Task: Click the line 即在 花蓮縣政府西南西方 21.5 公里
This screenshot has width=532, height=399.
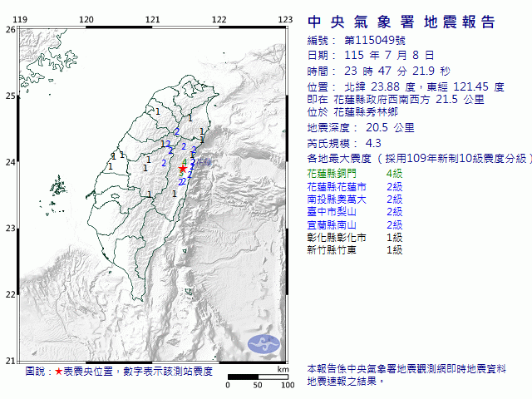Action: [396, 100]
